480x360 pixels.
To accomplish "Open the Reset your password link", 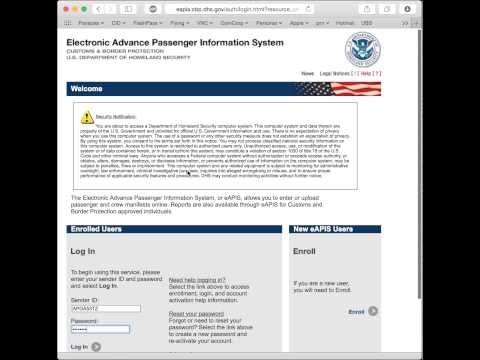I will point(196,314).
